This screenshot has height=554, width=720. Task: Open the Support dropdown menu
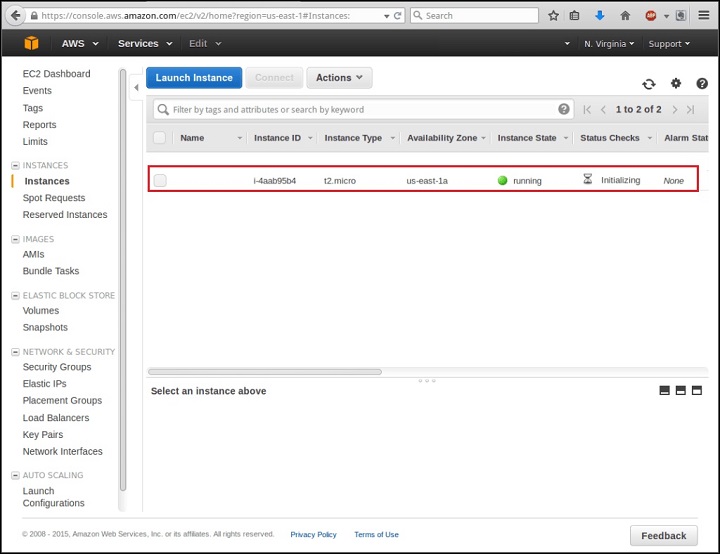point(669,44)
